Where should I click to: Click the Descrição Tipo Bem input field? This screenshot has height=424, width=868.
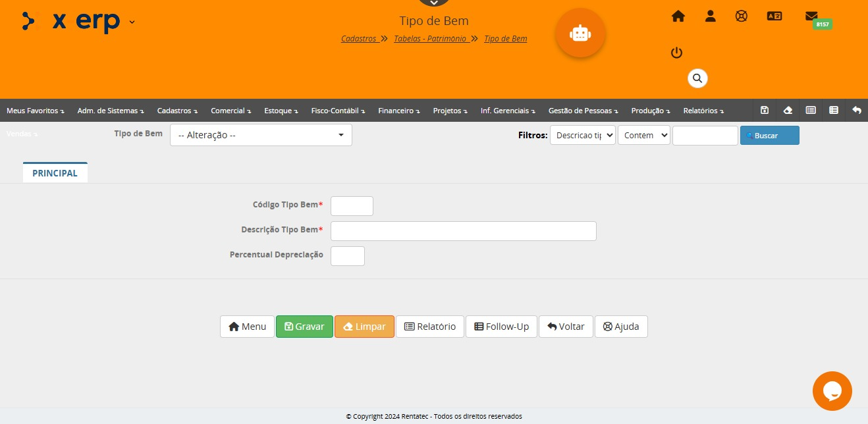pyautogui.click(x=463, y=231)
